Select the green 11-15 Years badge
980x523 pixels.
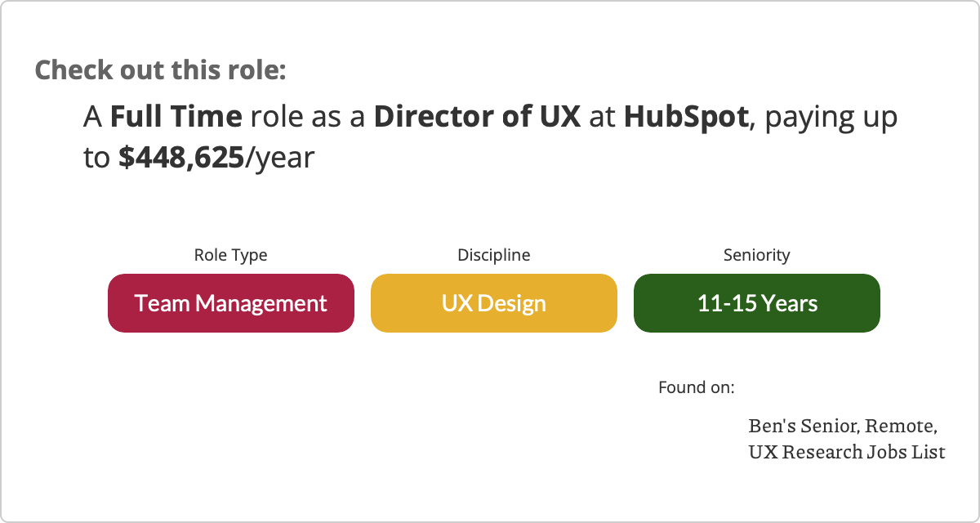click(x=756, y=303)
